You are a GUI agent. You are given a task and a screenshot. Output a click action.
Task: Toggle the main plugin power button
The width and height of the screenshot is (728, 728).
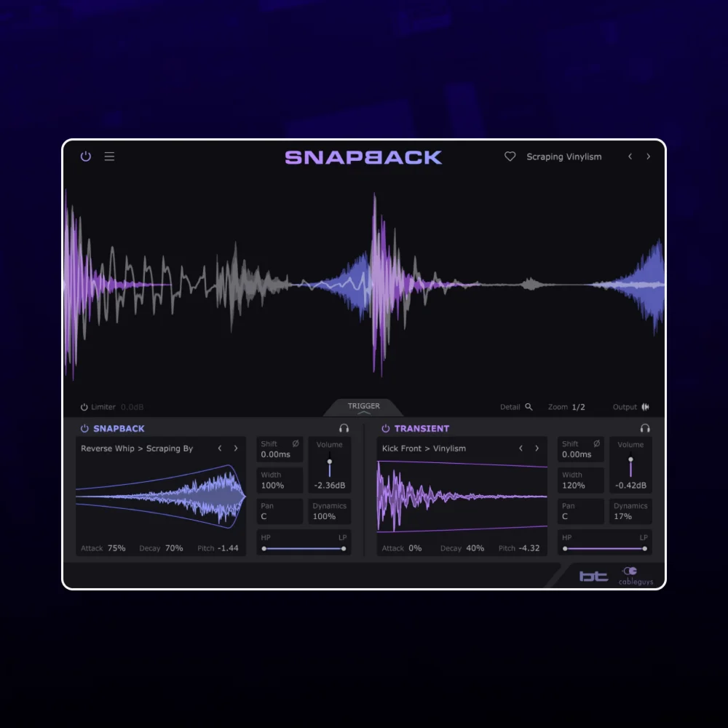85,157
